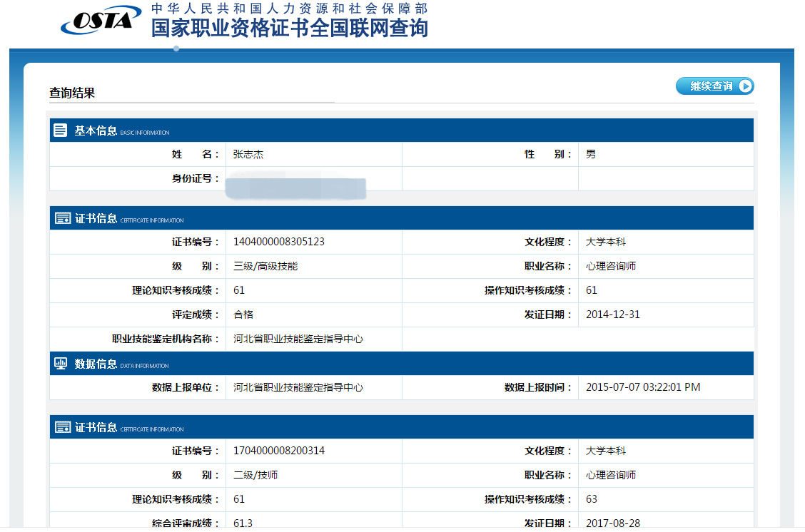This screenshot has width=805, height=532.
Task: Click the 职业技能鉴定机构名称 value
Action: click(x=298, y=339)
